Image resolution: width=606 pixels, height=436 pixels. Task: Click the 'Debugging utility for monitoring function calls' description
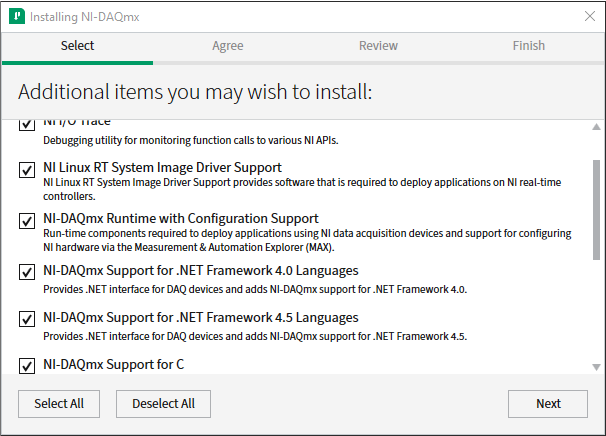[191, 140]
